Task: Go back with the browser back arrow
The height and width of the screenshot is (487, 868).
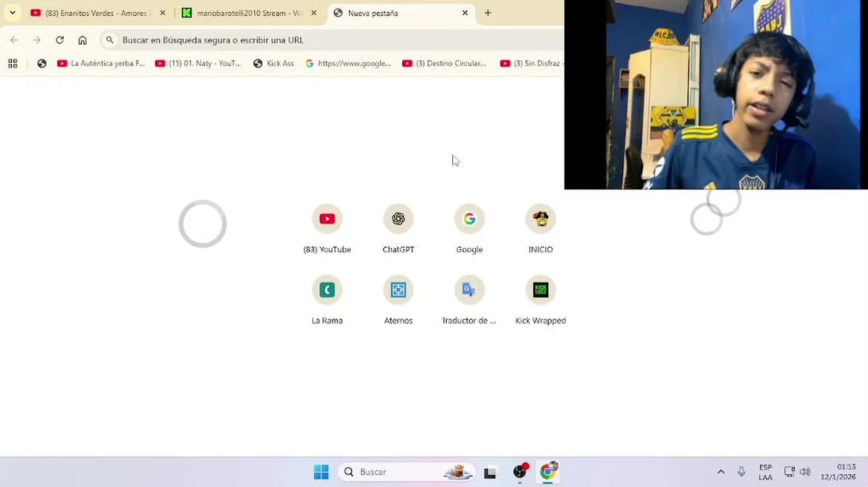Action: click(x=14, y=40)
